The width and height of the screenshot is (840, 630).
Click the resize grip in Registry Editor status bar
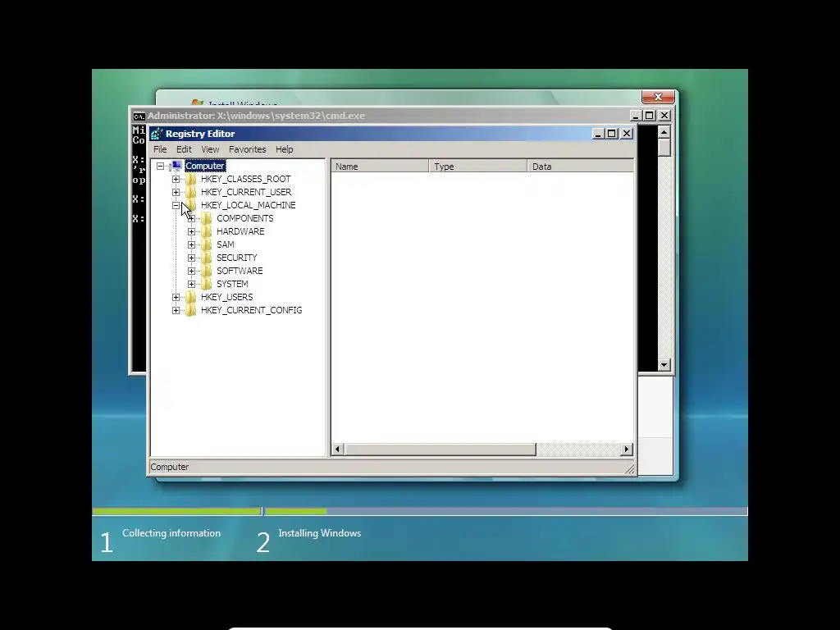(x=630, y=469)
